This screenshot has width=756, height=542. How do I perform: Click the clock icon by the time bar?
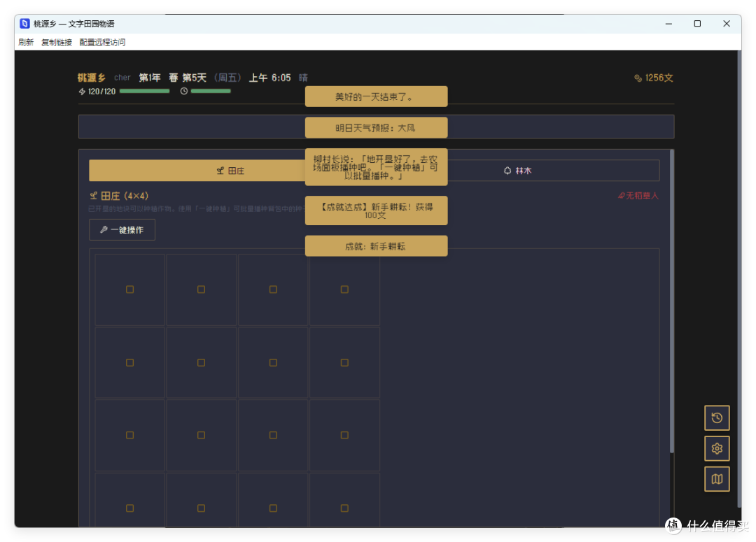point(183,91)
